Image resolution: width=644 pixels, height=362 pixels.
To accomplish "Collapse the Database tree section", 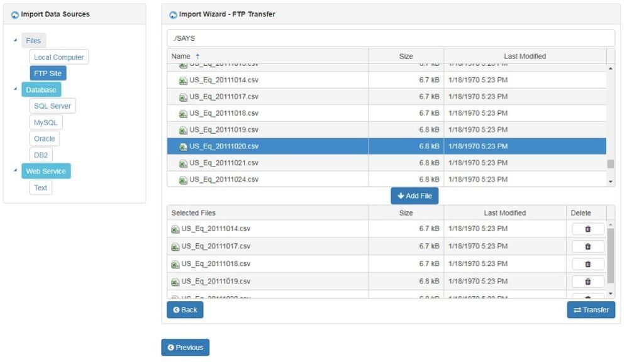I will coord(15,89).
